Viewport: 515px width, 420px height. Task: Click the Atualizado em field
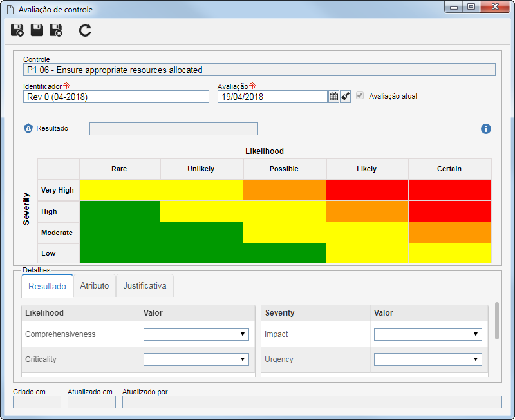pos(91,402)
